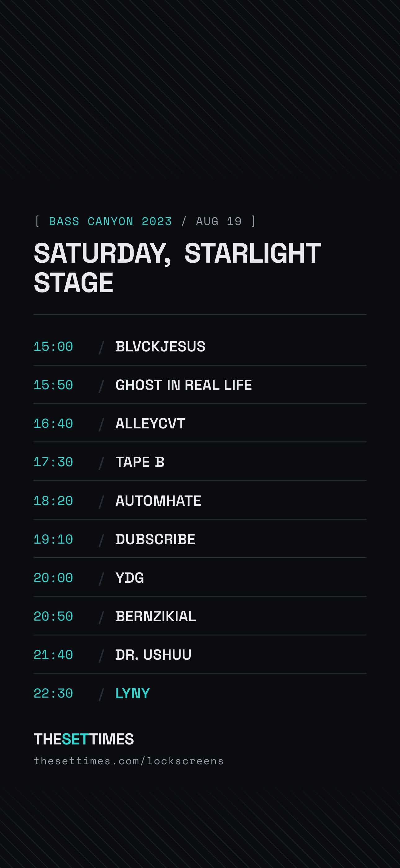Select the GHOST IN REAL LIFE set
The height and width of the screenshot is (868, 400).
pyautogui.click(x=184, y=385)
